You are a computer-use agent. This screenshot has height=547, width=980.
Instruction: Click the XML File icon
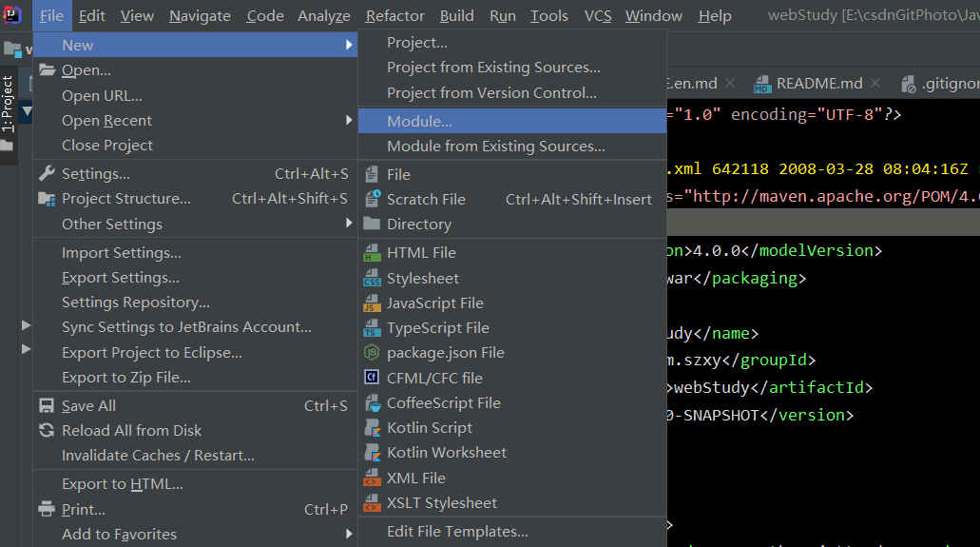pos(372,478)
